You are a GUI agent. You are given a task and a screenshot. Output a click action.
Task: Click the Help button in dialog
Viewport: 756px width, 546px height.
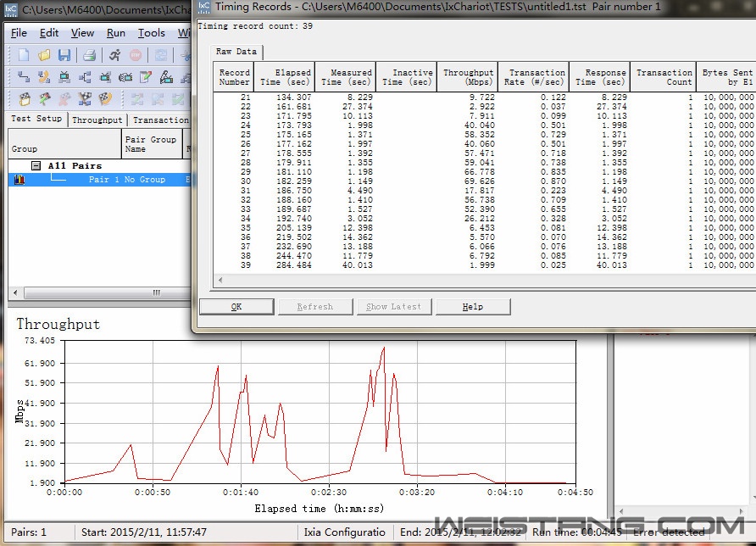[473, 307]
